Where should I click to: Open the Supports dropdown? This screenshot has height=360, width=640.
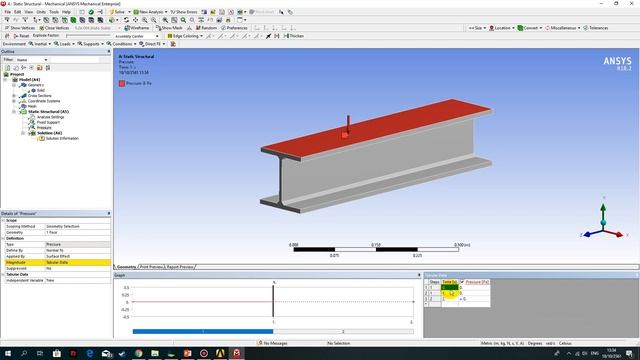click(90, 44)
